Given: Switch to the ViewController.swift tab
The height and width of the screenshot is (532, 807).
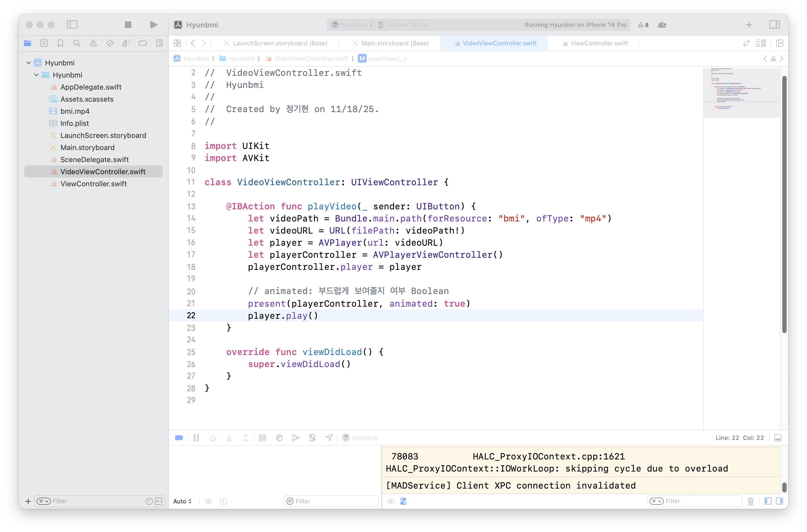Looking at the screenshot, I should [x=599, y=43].
